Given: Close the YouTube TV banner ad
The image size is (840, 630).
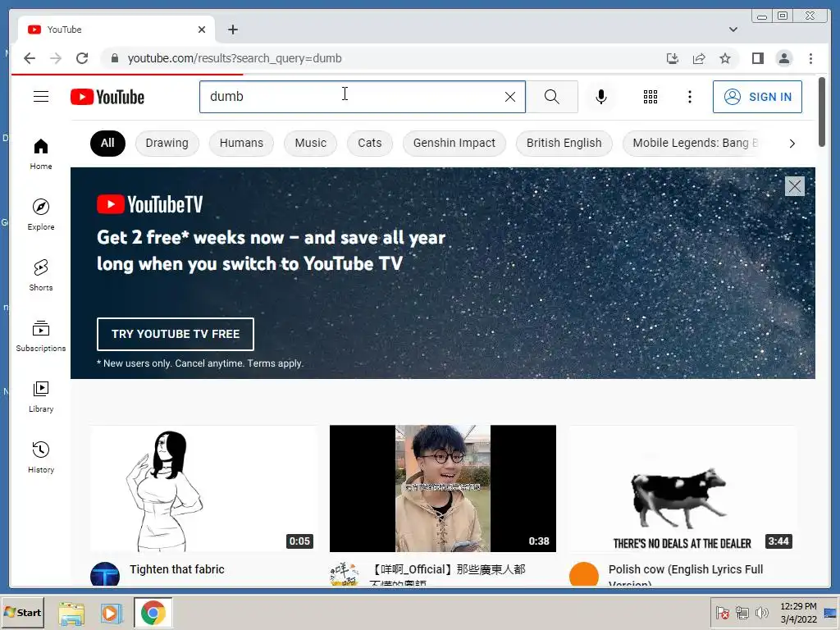Looking at the screenshot, I should tap(794, 186).
